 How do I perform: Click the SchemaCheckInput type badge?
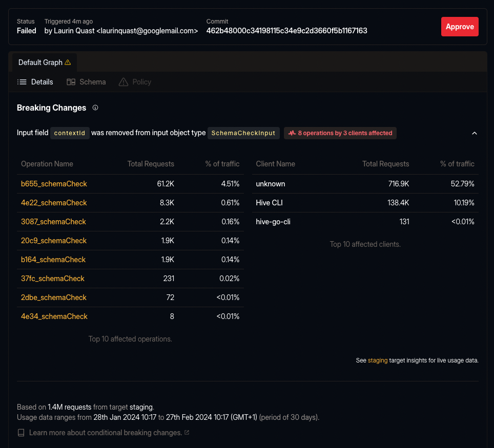(x=243, y=133)
